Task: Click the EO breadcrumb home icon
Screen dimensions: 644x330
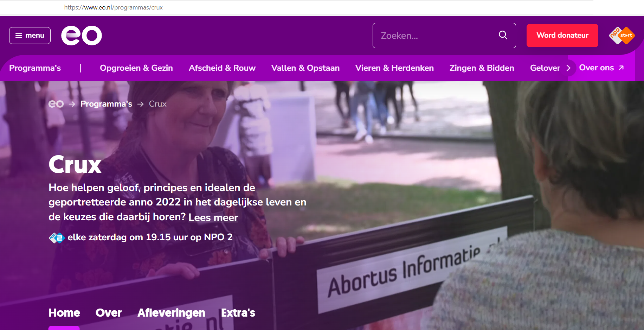Action: click(56, 104)
